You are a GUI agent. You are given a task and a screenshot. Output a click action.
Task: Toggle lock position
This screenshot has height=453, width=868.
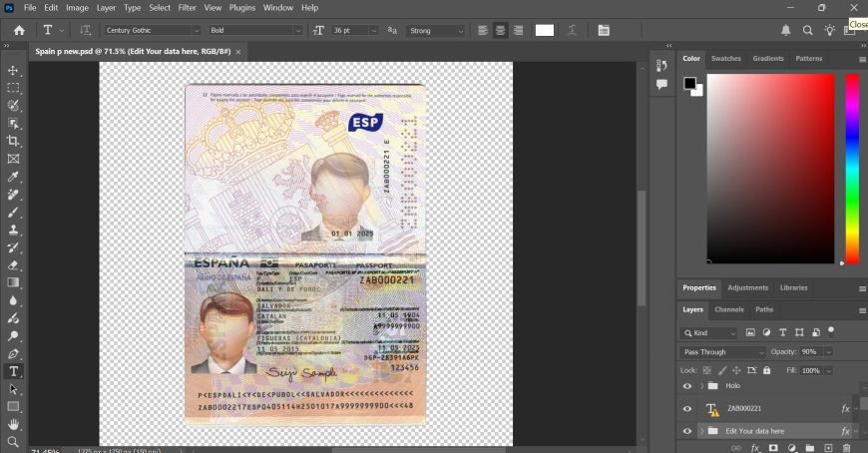click(736, 370)
